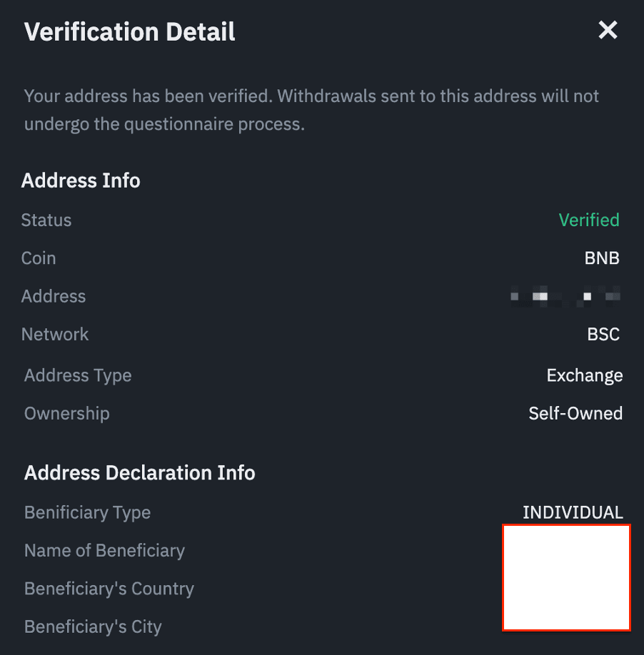Select the INDIVIDUAL beneficiary type value
The height and width of the screenshot is (655, 644).
pyautogui.click(x=573, y=512)
